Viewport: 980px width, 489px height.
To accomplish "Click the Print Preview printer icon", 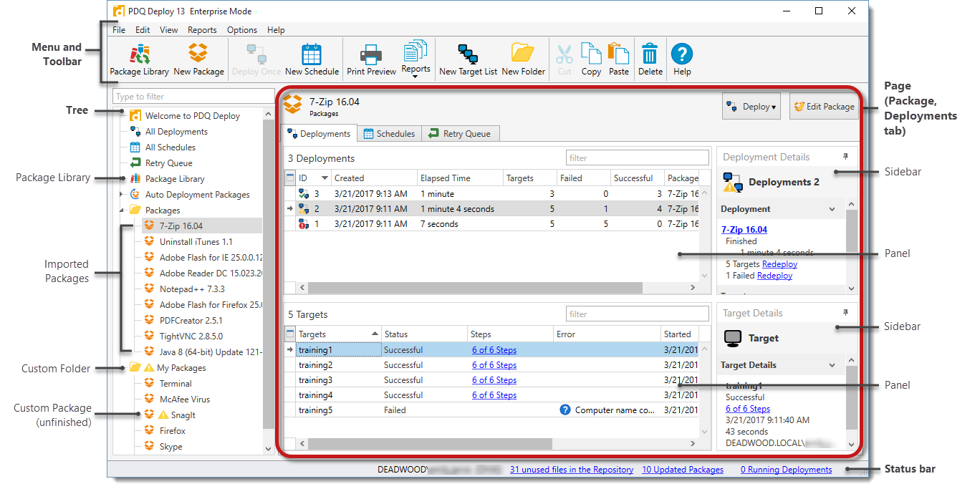I will [x=371, y=54].
